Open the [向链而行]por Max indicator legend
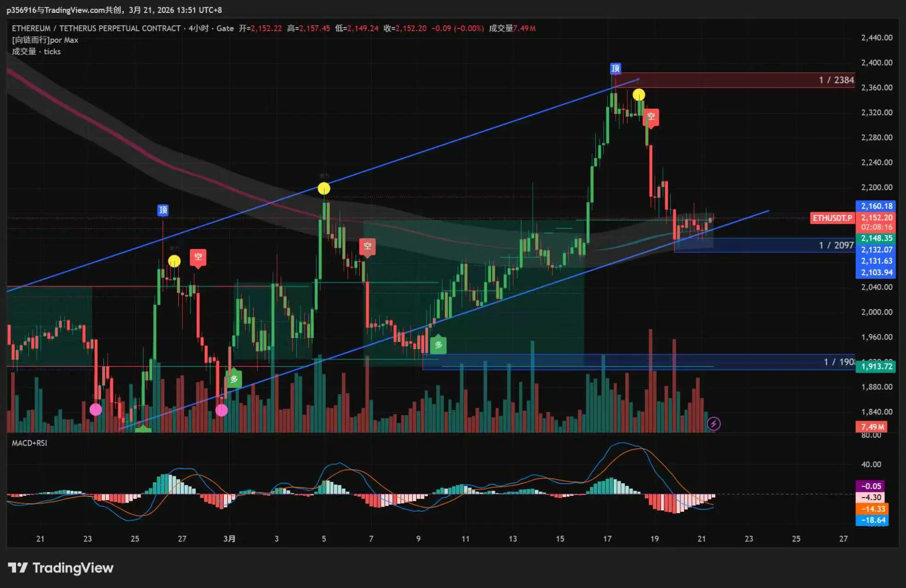This screenshot has height=588, width=906. click(x=45, y=40)
